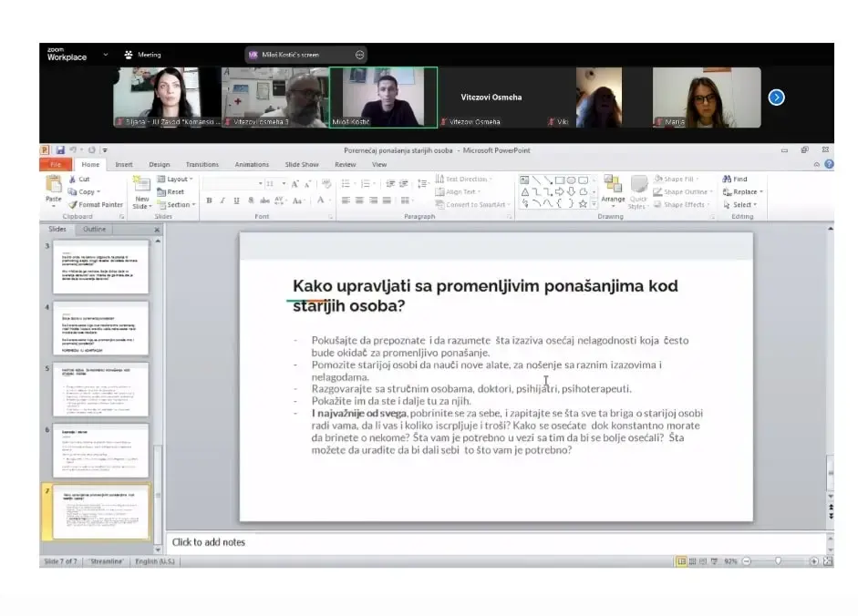Screen dimensions: 858x616
Task: Click the New Slide icon
Action: coord(141,184)
